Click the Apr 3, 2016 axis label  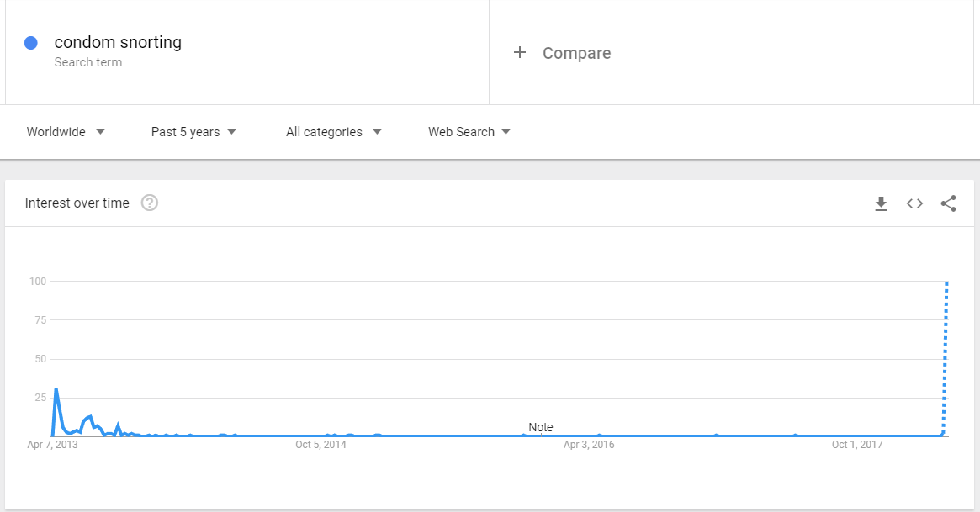589,445
